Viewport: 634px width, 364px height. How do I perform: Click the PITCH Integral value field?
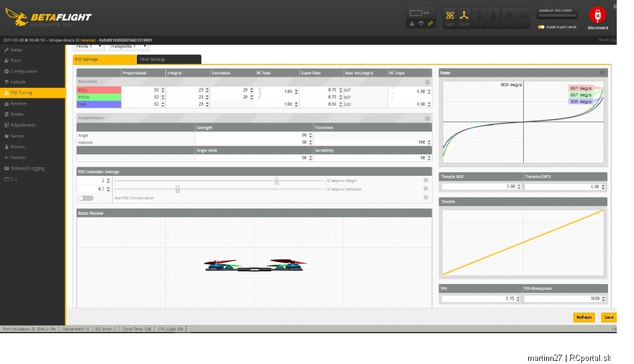coord(188,97)
